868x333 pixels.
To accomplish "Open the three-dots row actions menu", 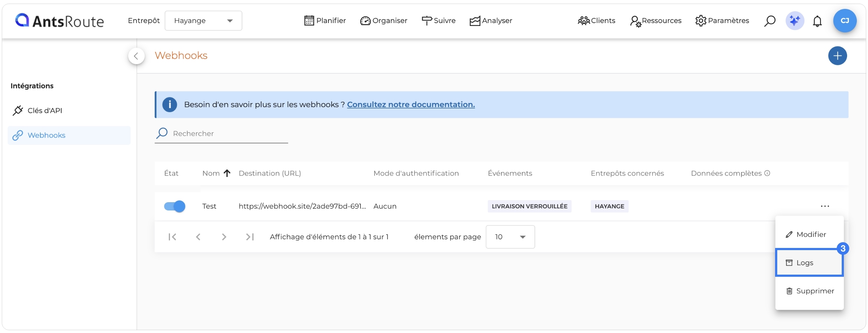I will (x=825, y=206).
